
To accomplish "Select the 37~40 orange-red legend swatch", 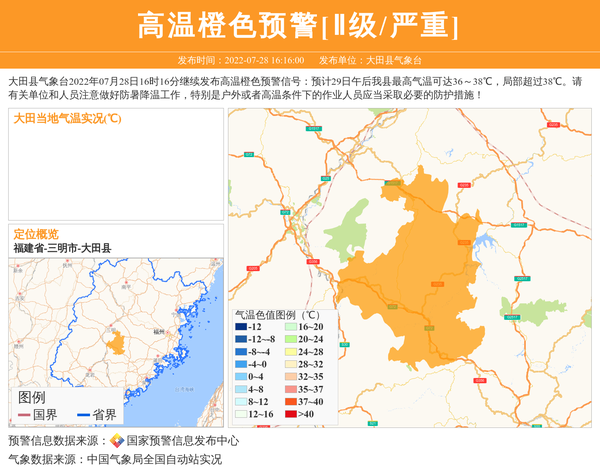I will coord(289,401).
